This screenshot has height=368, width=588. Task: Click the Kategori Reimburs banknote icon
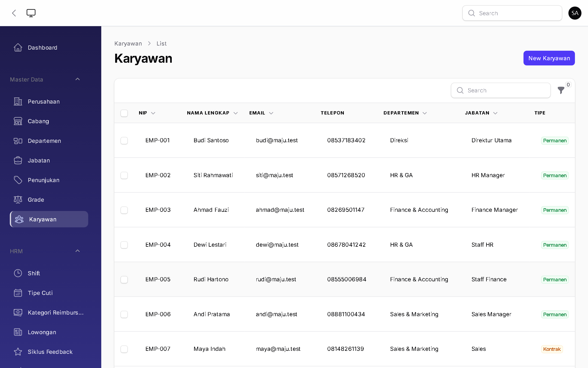(18, 312)
